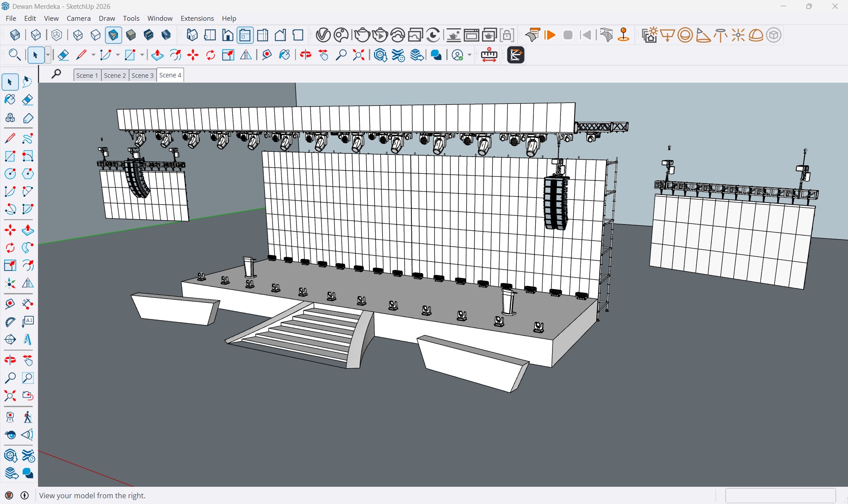The image size is (848, 504).
Task: Expand the account sign-in dropdown arrow
Action: tap(469, 55)
